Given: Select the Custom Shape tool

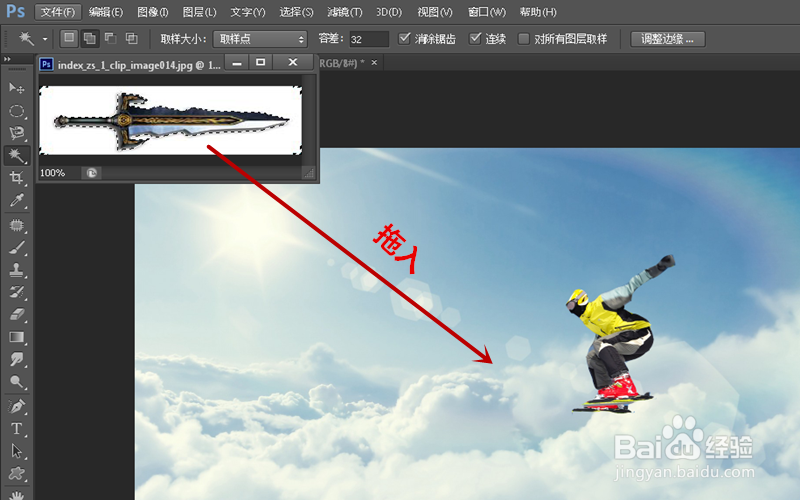Looking at the screenshot, I should pyautogui.click(x=16, y=473).
